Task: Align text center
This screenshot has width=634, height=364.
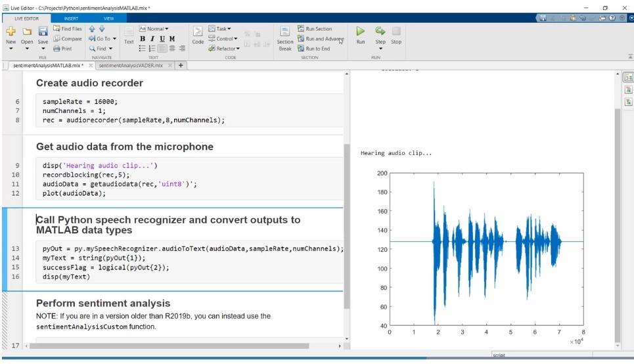Action: [x=172, y=49]
